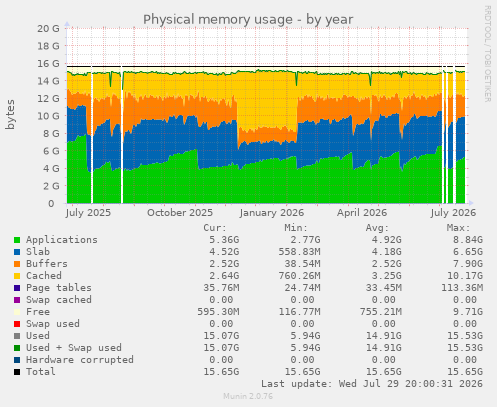Viewport: 497px width, 407px height.
Task: Click the 'Min:' column header
Action: click(296, 228)
